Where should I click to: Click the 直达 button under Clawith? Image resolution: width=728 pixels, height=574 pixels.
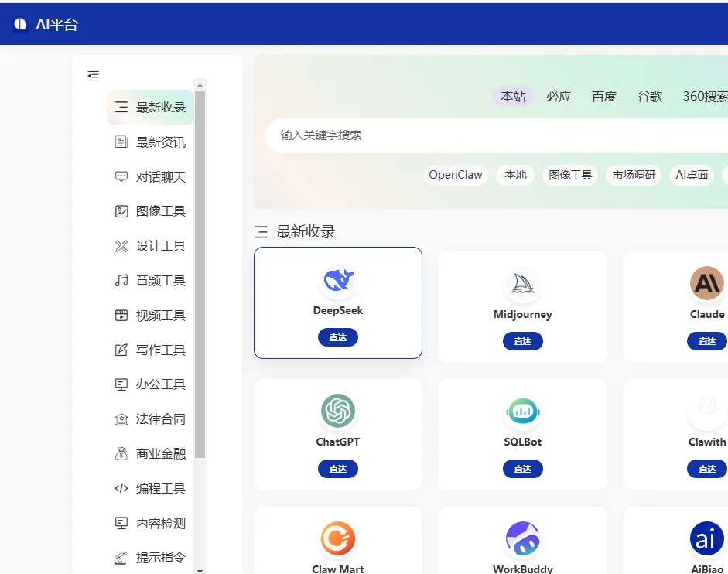[707, 469]
